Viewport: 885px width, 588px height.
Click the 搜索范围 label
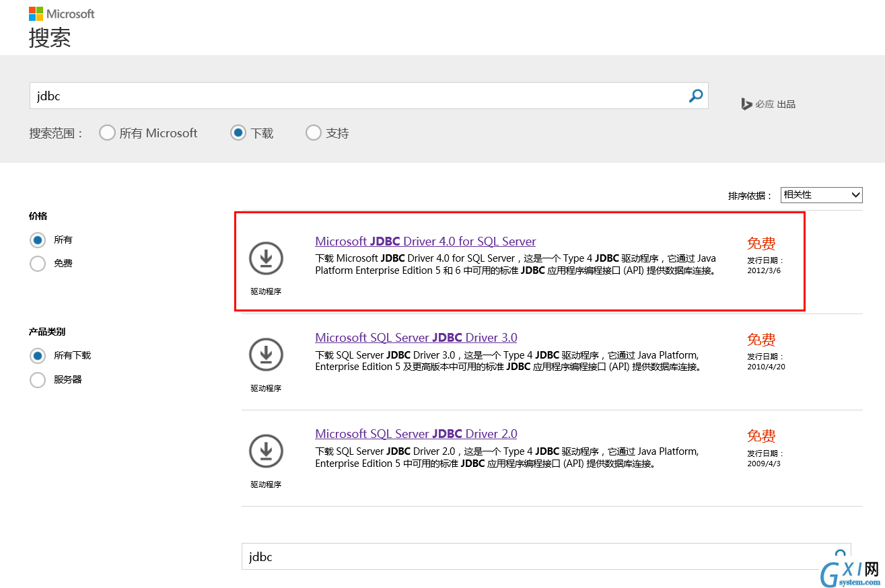pyautogui.click(x=57, y=133)
